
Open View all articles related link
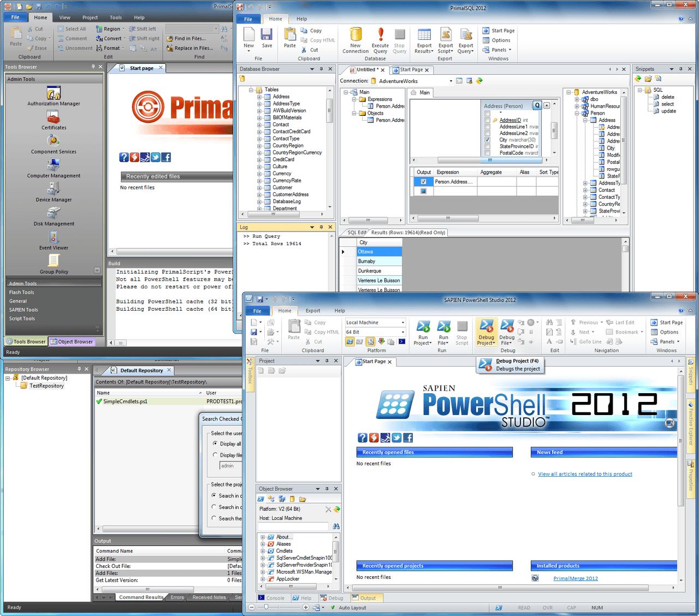(x=585, y=474)
